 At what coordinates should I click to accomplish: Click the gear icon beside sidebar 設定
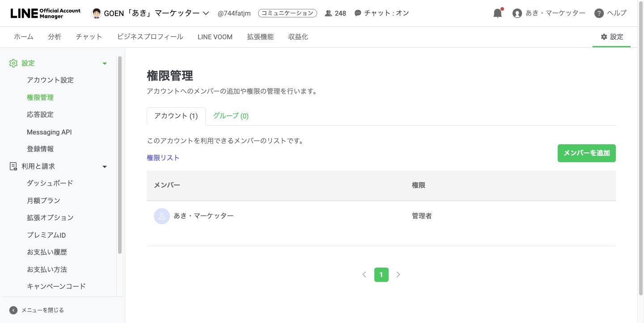point(13,63)
